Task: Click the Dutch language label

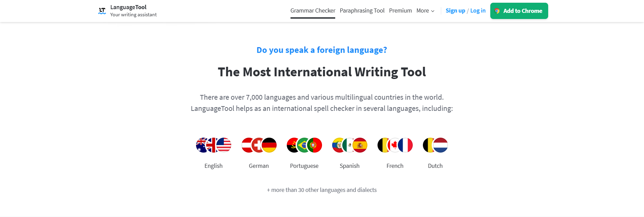Action: pyautogui.click(x=435, y=166)
